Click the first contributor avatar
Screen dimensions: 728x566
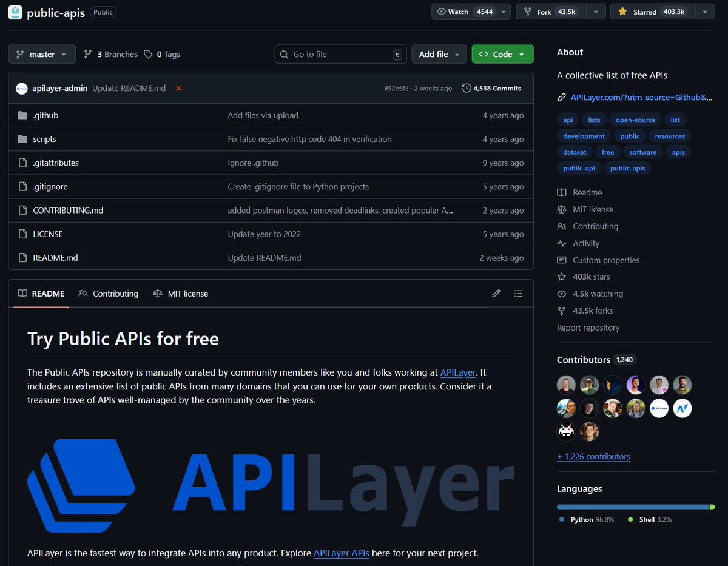click(567, 385)
